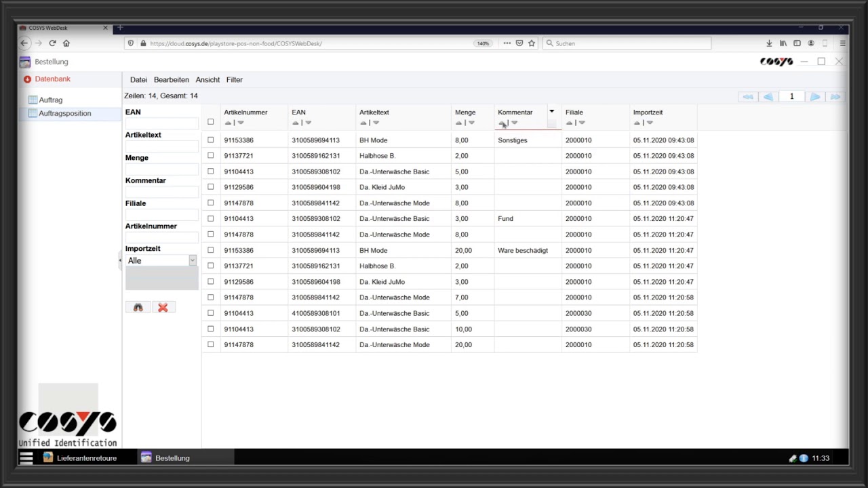Screen dimensions: 868x488
Task: Sort Menge column ascending
Action: (x=459, y=123)
